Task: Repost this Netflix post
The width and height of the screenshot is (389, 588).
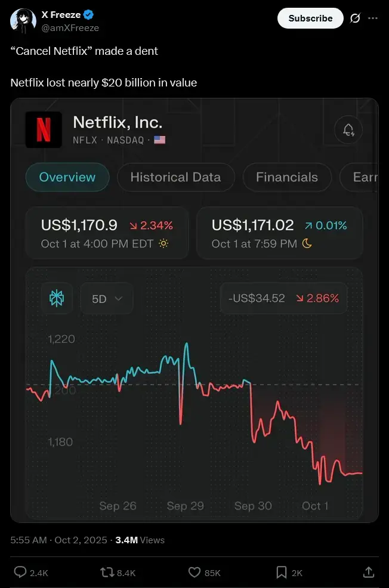Action: [x=107, y=572]
